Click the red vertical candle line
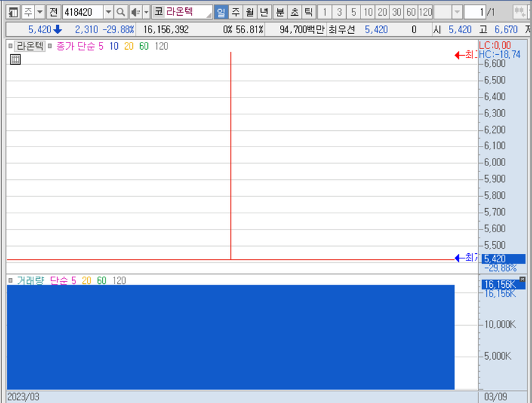 [231, 156]
